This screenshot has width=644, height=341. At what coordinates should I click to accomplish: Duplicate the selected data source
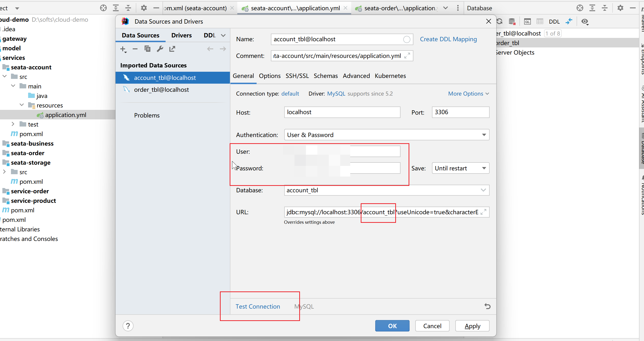147,49
